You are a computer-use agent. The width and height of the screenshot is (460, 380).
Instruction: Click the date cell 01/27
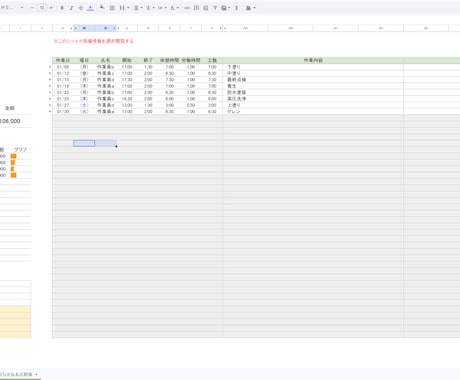point(63,105)
